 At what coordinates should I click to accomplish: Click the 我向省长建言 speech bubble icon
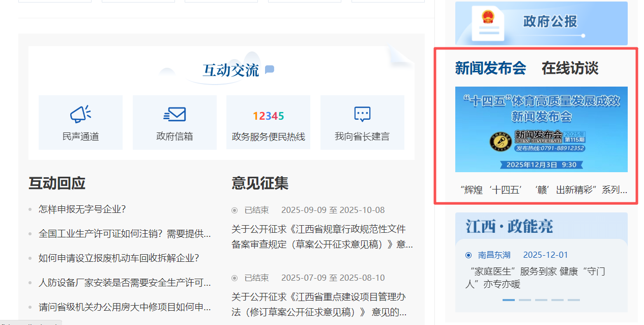click(x=362, y=114)
